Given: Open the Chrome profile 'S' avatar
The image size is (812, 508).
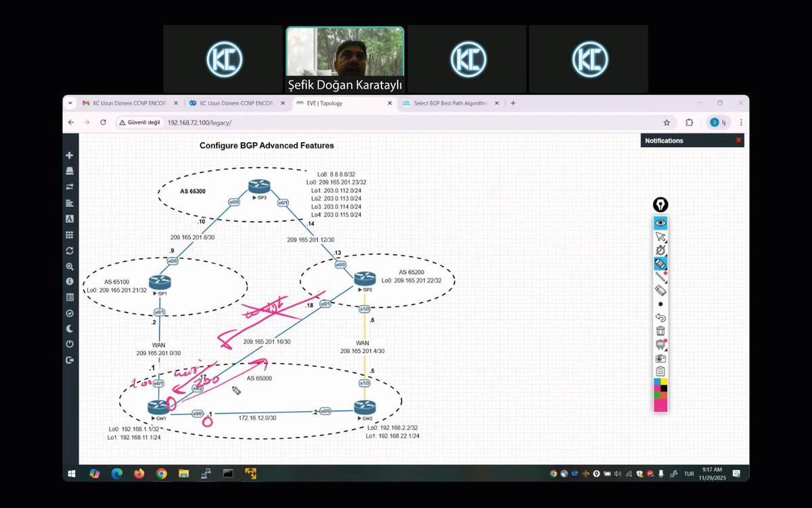Looking at the screenshot, I should [x=714, y=123].
